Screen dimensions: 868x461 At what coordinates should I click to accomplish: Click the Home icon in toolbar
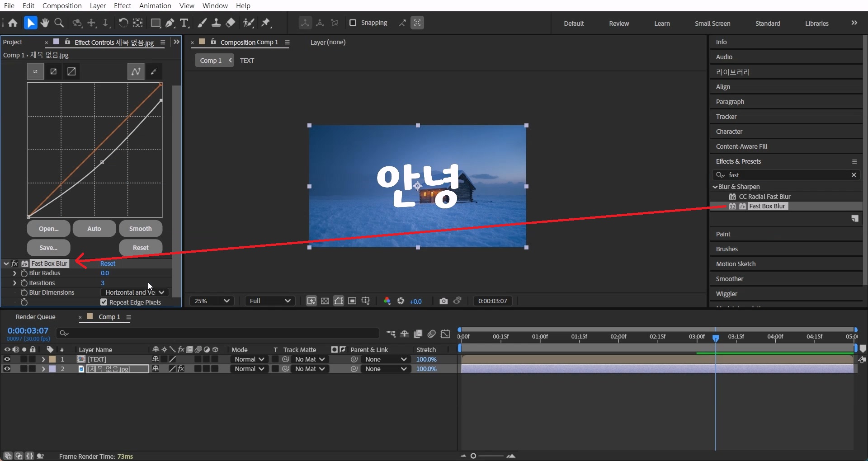(x=13, y=23)
